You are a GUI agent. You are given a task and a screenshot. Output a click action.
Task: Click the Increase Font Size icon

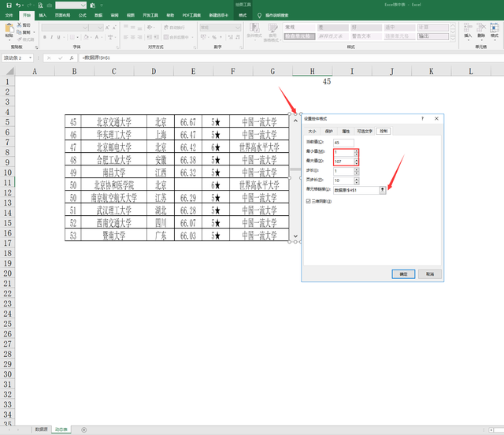point(107,28)
